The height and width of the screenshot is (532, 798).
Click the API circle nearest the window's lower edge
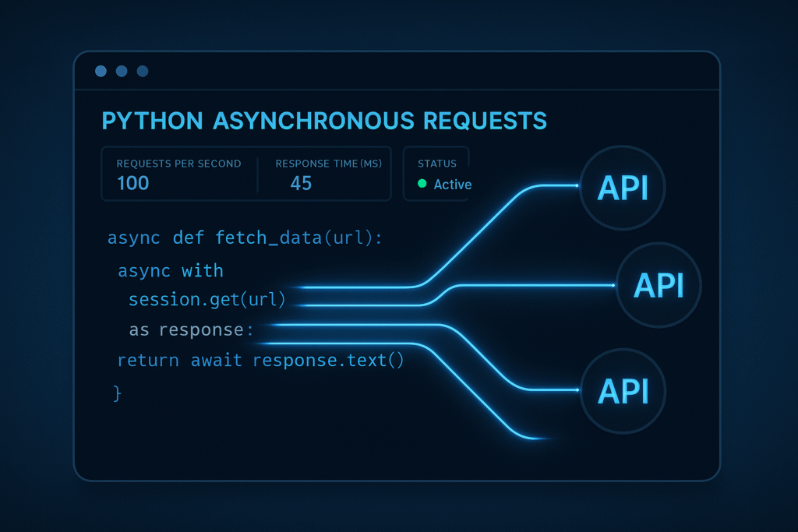click(x=623, y=390)
